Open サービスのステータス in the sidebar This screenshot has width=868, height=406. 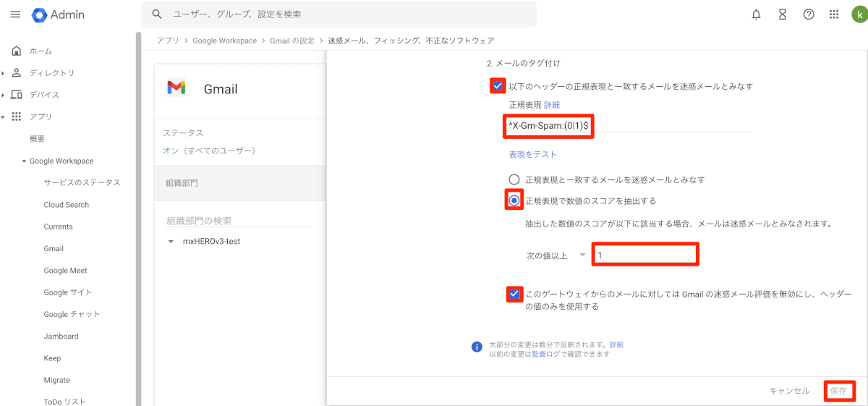[x=82, y=182]
